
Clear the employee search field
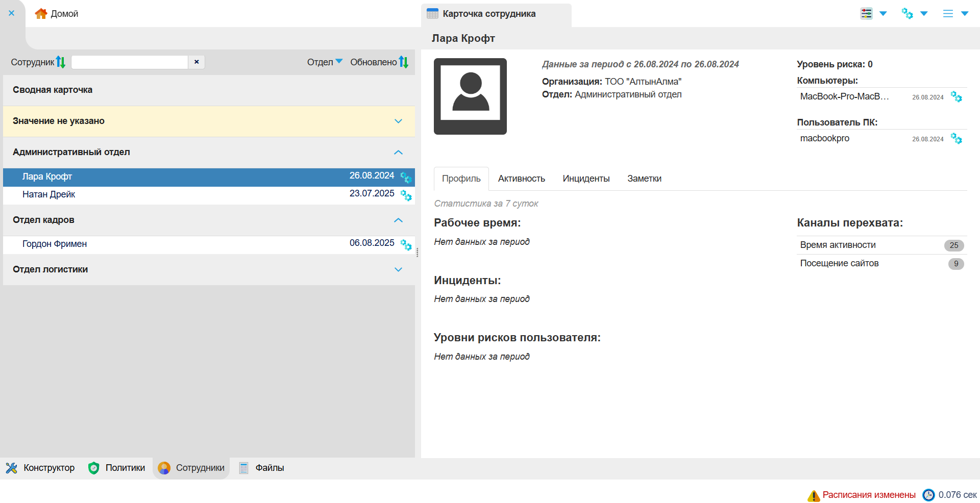click(x=197, y=62)
